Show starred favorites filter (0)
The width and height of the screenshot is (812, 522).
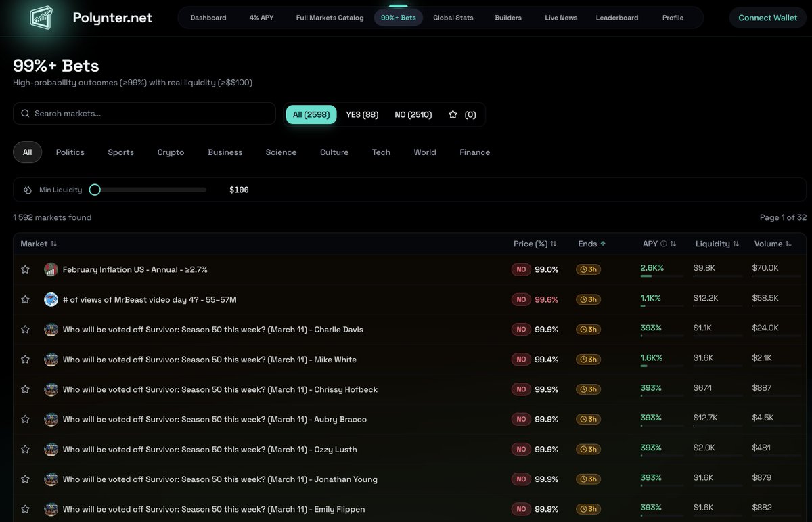[462, 114]
